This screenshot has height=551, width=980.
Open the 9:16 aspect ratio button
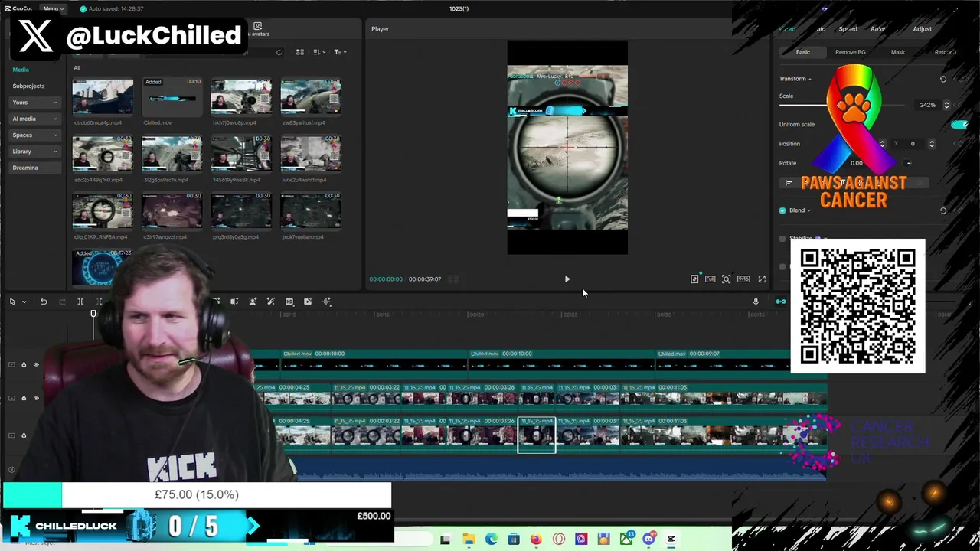743,279
